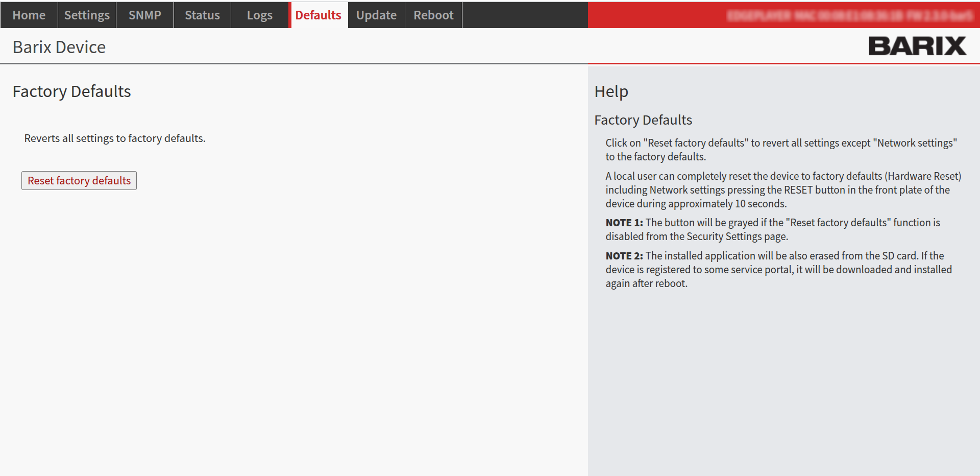Click the Barix Device page title
Image resolution: width=980 pixels, height=476 pixels.
[x=59, y=47]
